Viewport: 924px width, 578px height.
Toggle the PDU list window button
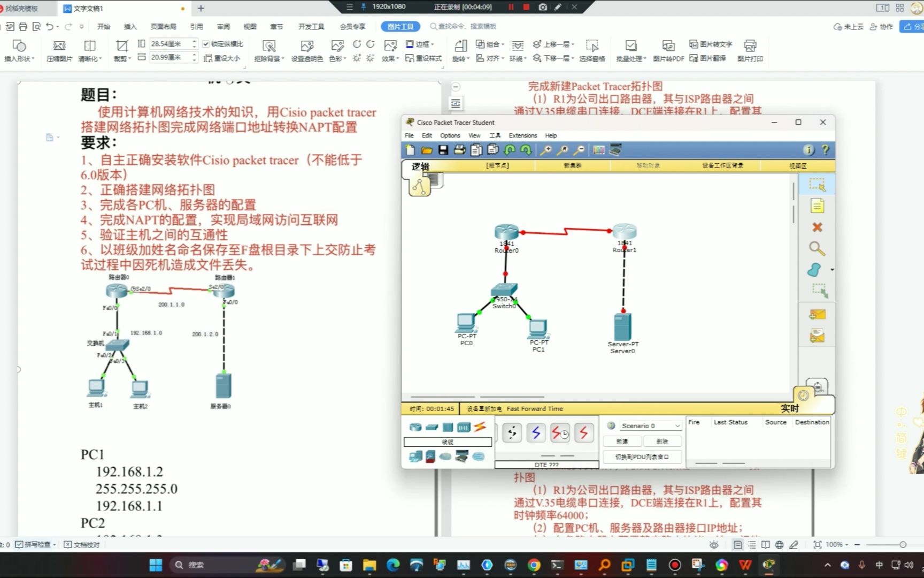642,457
